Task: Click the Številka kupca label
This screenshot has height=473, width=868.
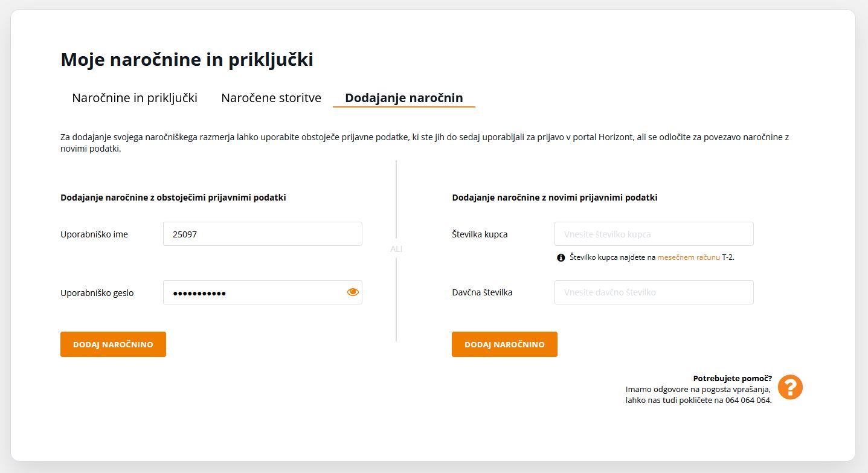Action: (480, 234)
